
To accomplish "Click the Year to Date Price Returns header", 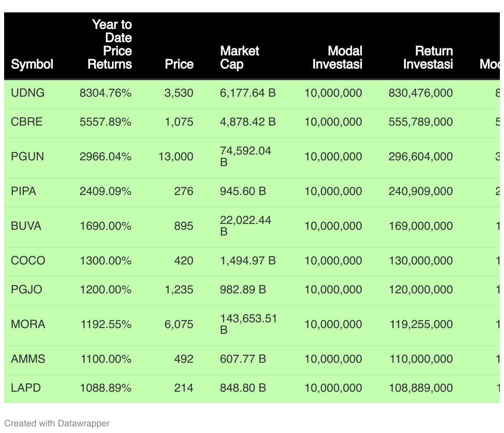I will click(x=110, y=44).
